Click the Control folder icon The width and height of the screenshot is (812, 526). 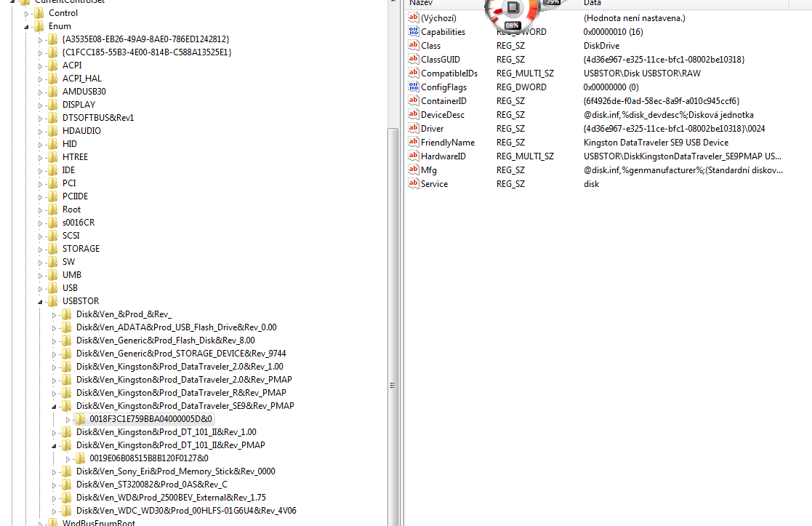(x=39, y=13)
